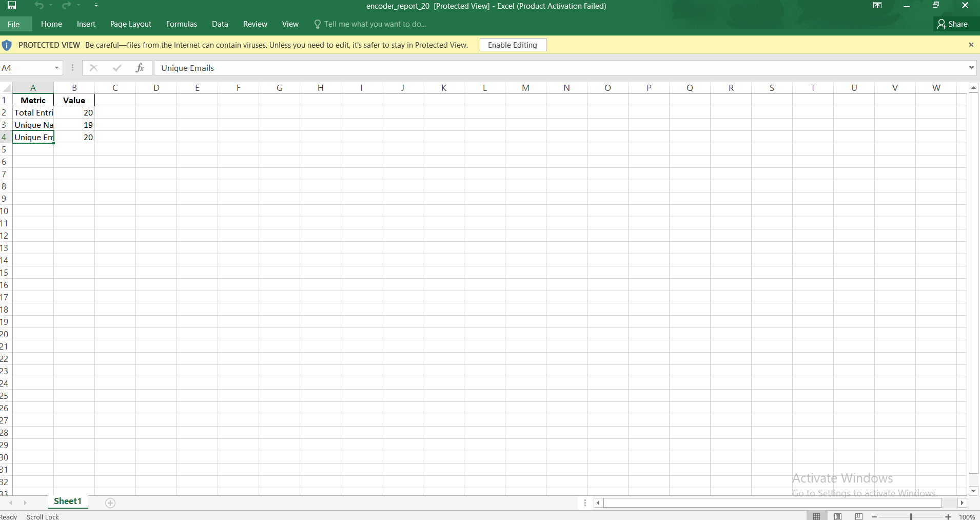The image size is (980, 520).
Task: Click the Cancel entry X icon
Action: (93, 68)
